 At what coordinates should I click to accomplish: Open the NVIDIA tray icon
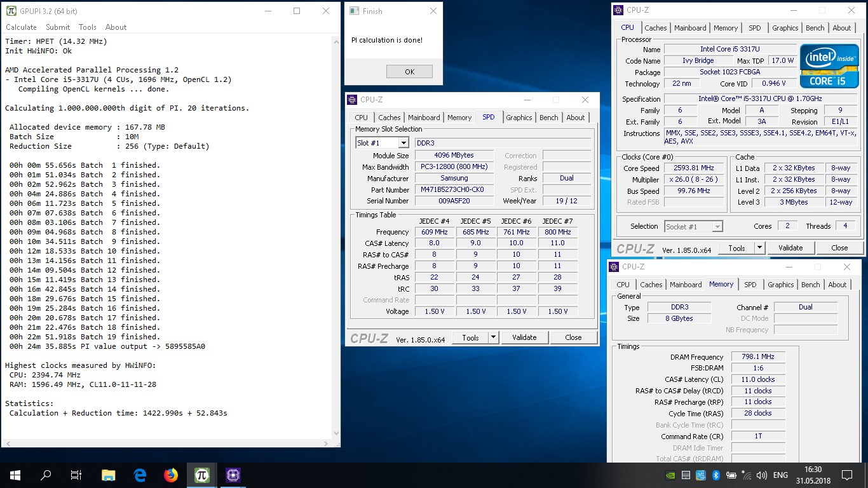click(x=670, y=475)
